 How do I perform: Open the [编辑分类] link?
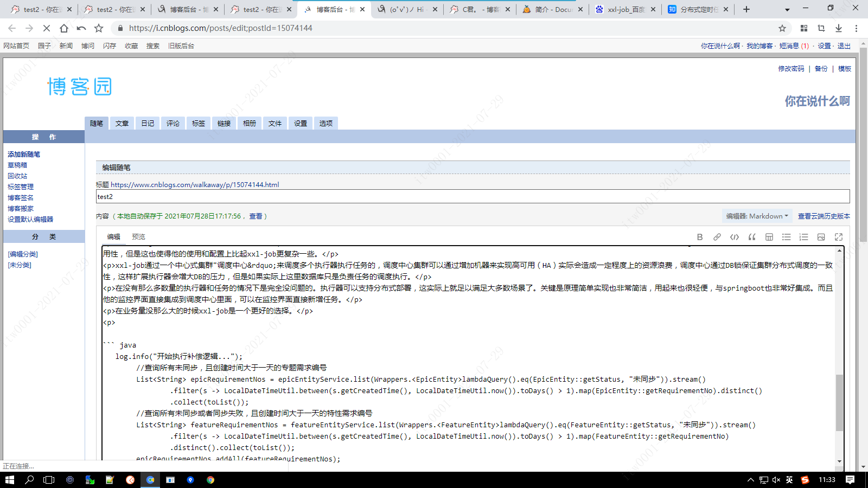[x=23, y=254]
